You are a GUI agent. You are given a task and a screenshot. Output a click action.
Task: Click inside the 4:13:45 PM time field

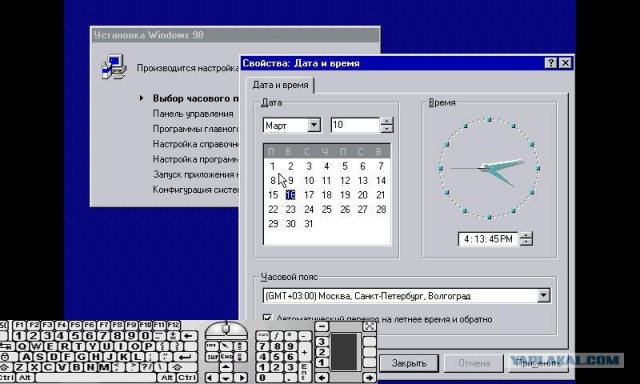488,239
